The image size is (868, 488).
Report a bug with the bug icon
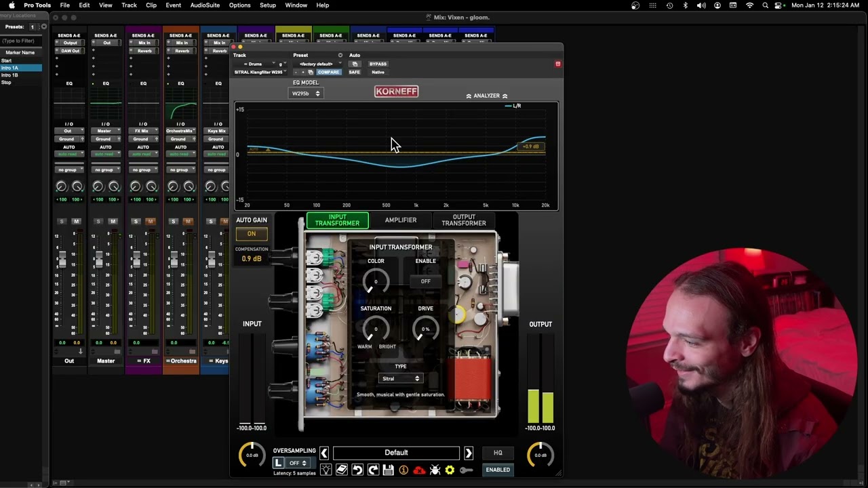[x=435, y=470]
